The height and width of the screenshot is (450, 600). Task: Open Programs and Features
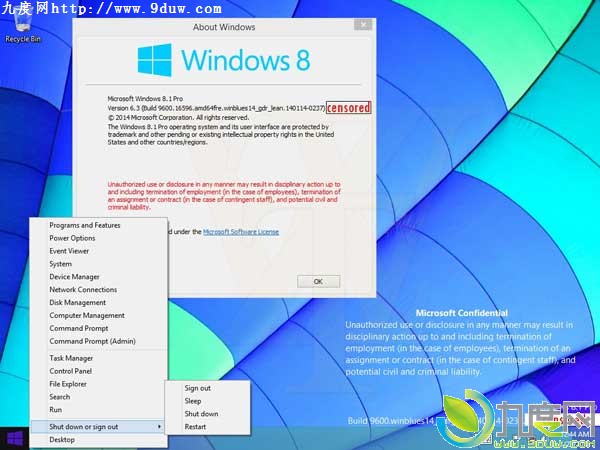[98, 225]
